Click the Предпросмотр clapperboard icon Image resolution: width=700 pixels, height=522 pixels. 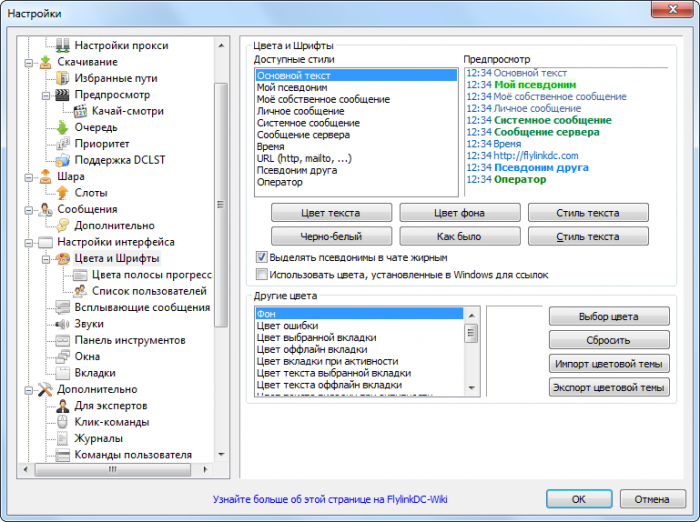[x=63, y=95]
